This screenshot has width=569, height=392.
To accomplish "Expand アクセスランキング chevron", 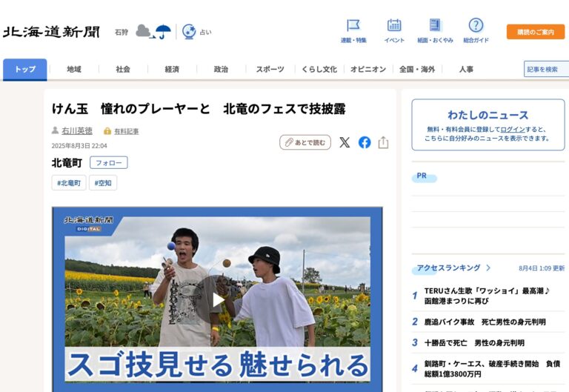I will coord(488,268).
